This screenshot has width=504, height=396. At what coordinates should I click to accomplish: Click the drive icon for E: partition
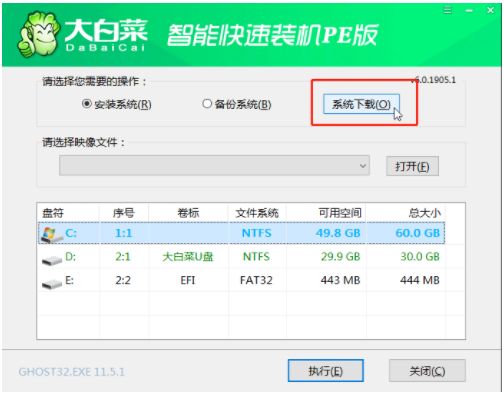52,283
